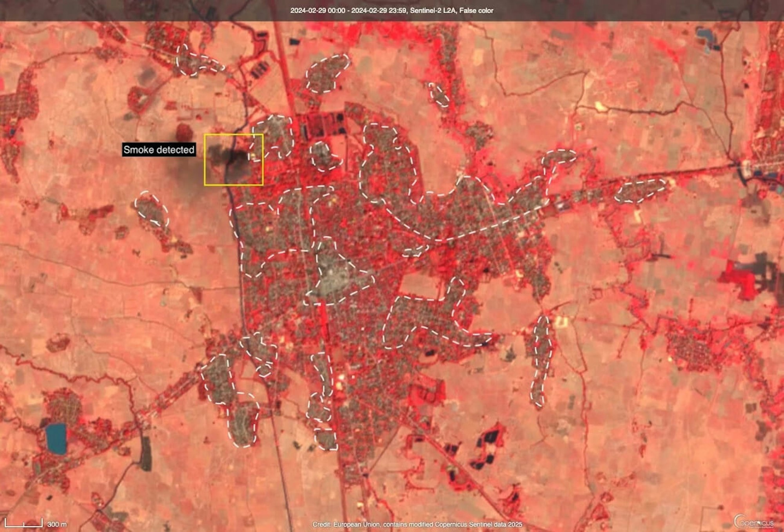Click inside the yellow highlight rectangle
784x532 pixels.
[234, 160]
